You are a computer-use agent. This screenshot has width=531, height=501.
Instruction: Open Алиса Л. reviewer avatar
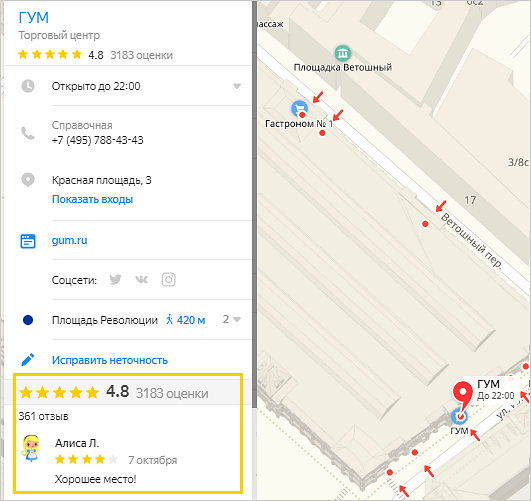tap(31, 448)
